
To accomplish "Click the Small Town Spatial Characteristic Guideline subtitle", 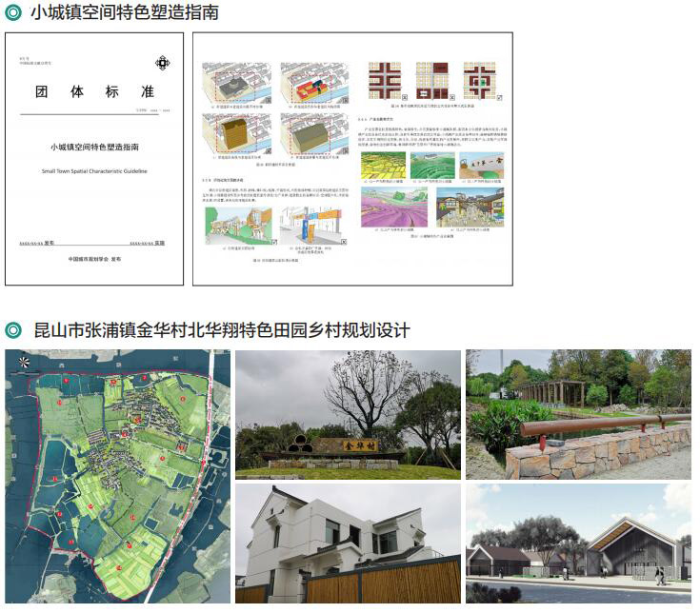I will click(x=93, y=171).
